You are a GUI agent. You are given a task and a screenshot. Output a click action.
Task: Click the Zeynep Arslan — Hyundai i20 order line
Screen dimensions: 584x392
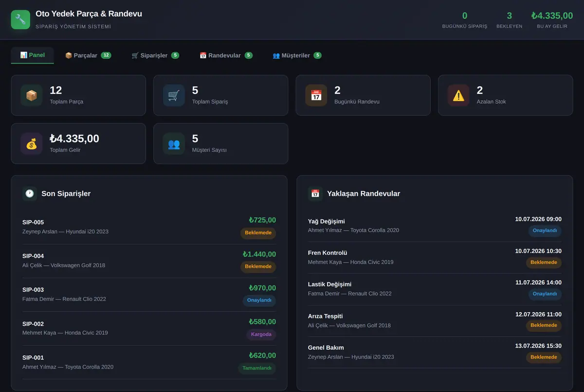(65, 232)
